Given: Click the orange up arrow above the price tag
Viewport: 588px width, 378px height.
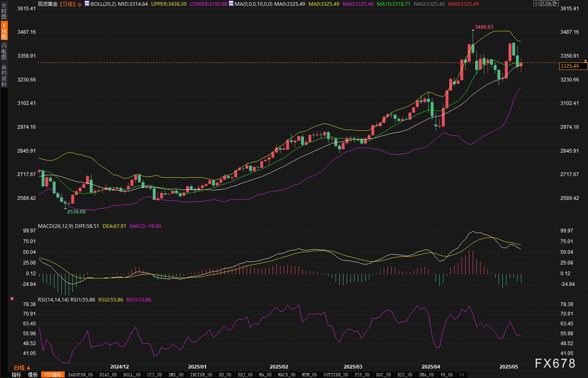Looking at the screenshot, I should 585,61.
